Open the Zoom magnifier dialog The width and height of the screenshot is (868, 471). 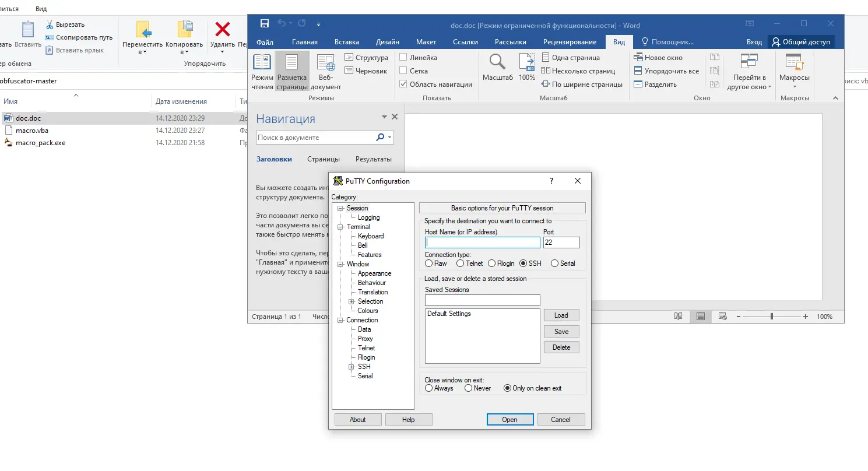pyautogui.click(x=497, y=68)
